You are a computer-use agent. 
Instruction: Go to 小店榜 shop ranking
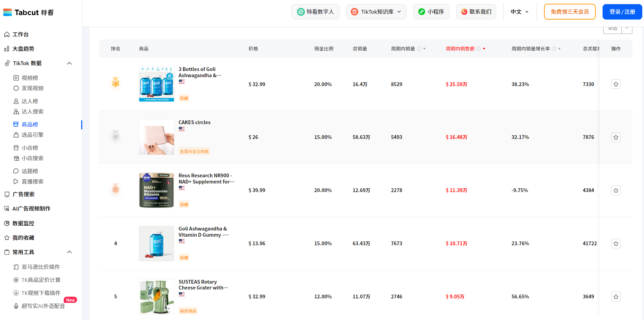[x=30, y=148]
